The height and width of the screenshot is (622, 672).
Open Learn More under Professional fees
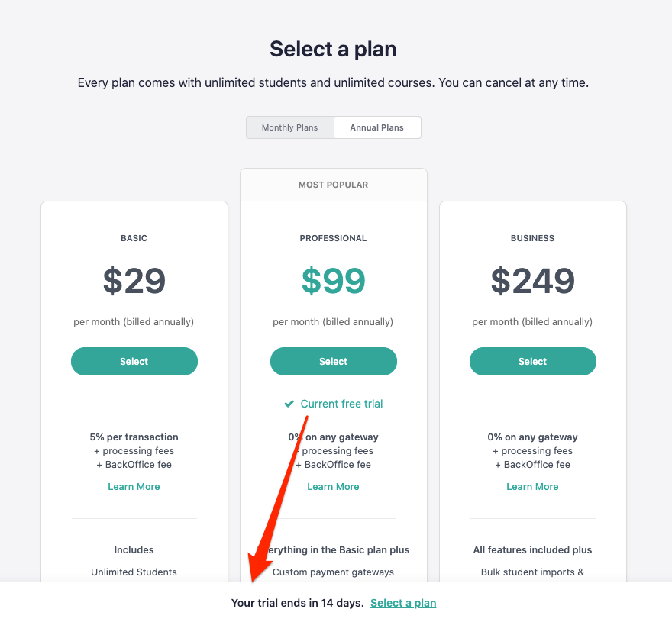tap(334, 487)
